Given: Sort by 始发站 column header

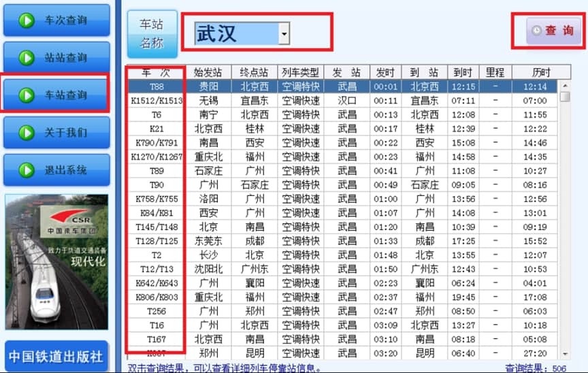Looking at the screenshot, I should (x=208, y=72).
